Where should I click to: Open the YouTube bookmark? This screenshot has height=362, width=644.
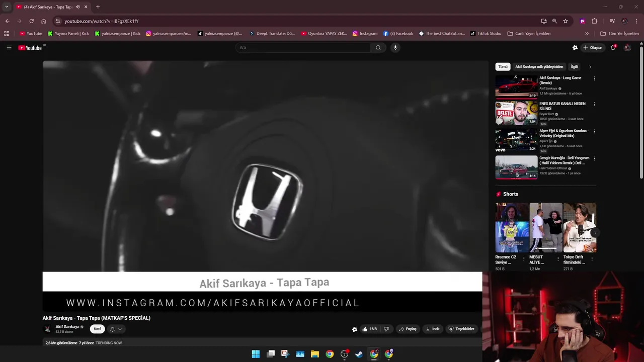tap(31, 34)
